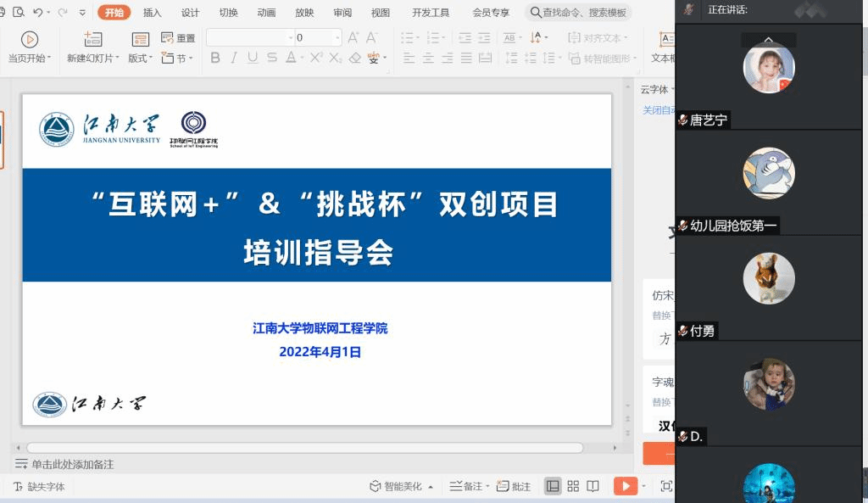
Task: Click the Reset (重置) slide button
Action: (178, 38)
